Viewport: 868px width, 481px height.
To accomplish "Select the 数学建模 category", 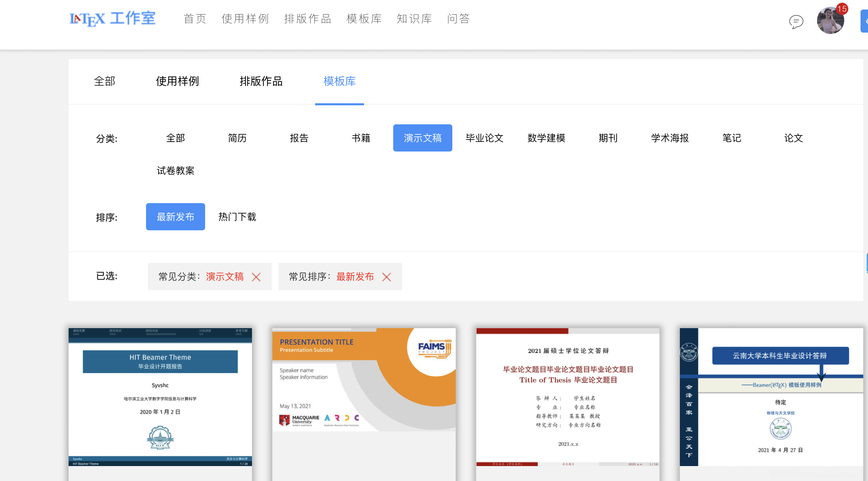I will [546, 138].
